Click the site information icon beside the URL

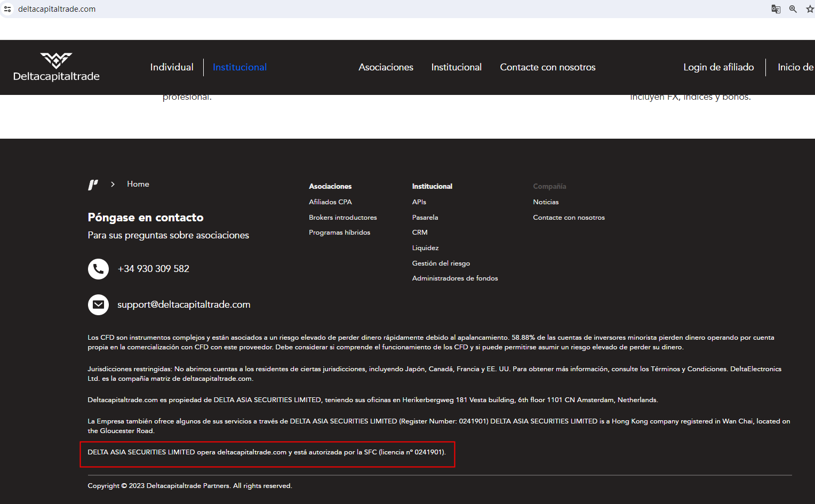7,9
